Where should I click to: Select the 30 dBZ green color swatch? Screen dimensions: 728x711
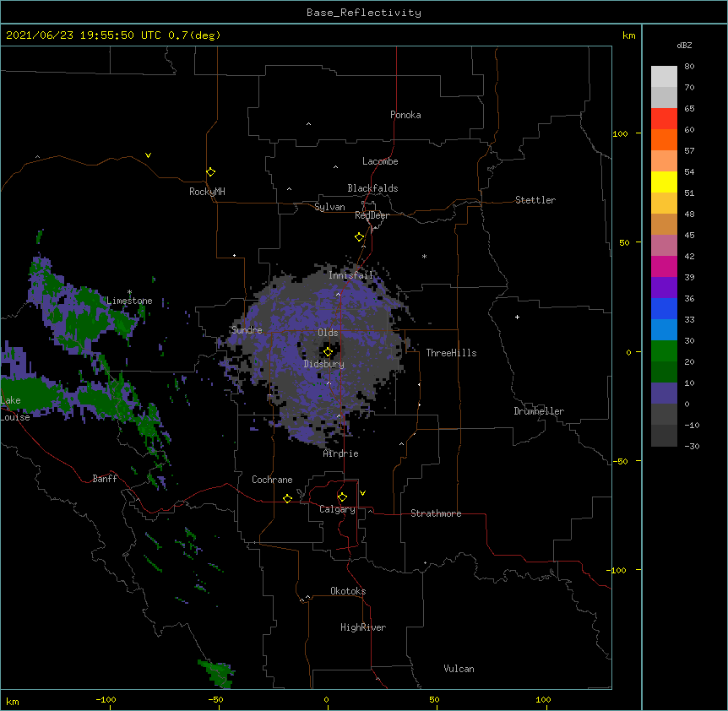664,351
